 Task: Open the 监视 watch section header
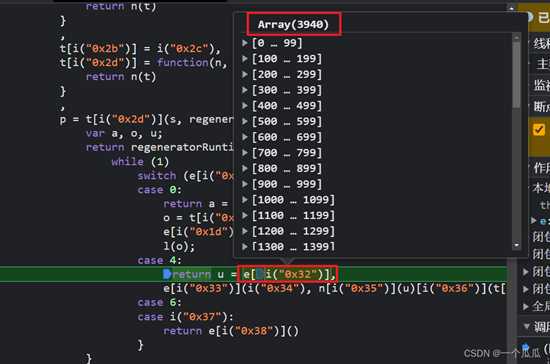pyautogui.click(x=541, y=85)
